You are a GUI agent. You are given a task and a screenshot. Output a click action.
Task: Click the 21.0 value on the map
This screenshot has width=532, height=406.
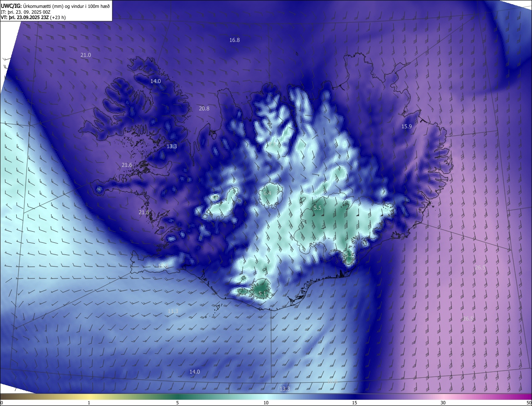click(86, 55)
